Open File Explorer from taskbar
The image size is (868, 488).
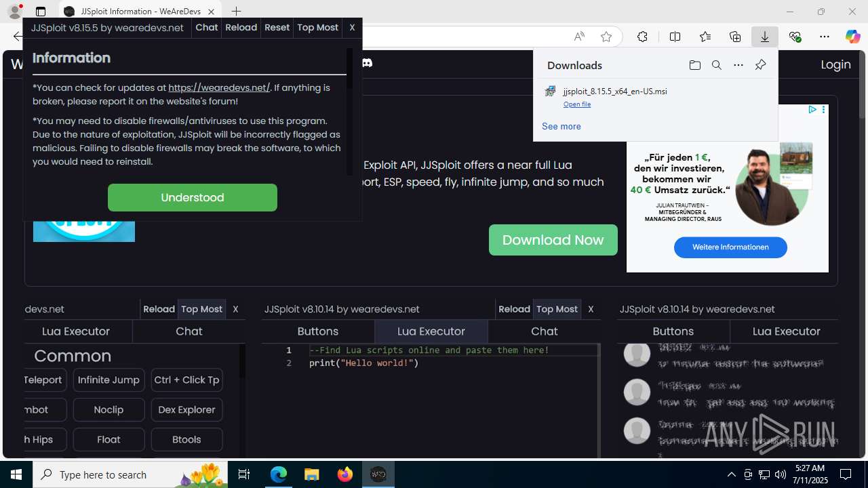(311, 474)
